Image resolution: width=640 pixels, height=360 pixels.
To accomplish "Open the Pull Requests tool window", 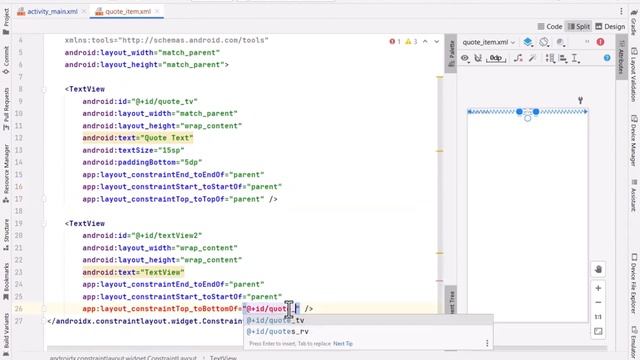I will (x=6, y=109).
